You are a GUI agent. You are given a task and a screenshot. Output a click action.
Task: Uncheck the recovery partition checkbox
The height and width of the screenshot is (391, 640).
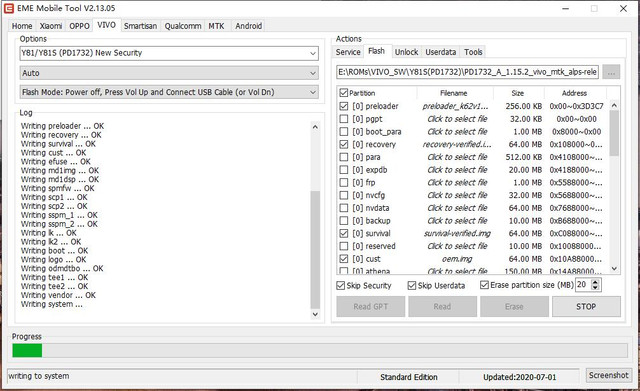344,144
